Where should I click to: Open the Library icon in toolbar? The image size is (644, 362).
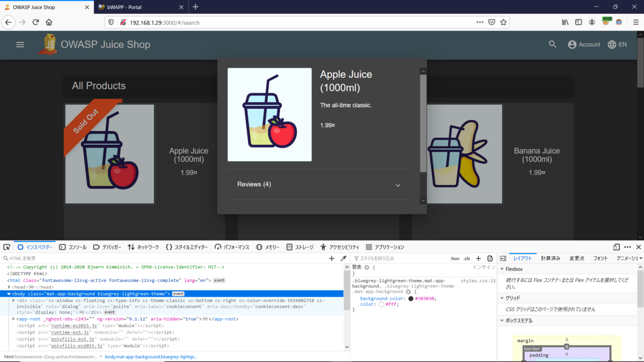coord(566,23)
